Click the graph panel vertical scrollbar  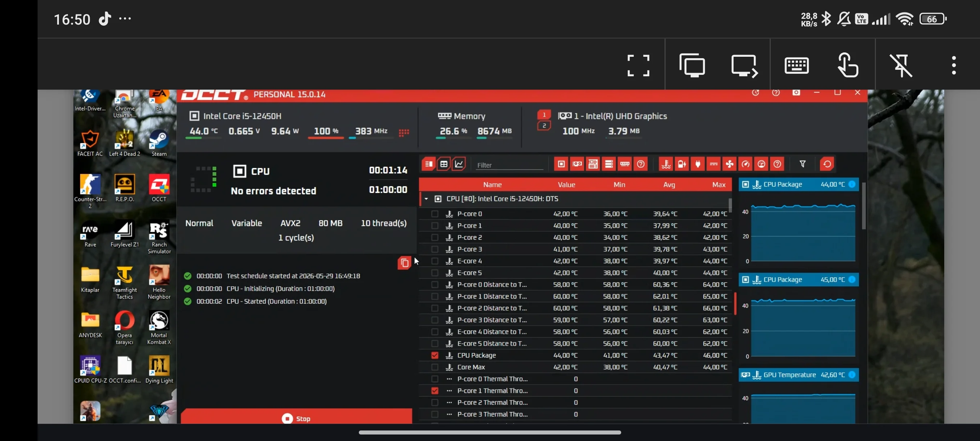pos(864,206)
